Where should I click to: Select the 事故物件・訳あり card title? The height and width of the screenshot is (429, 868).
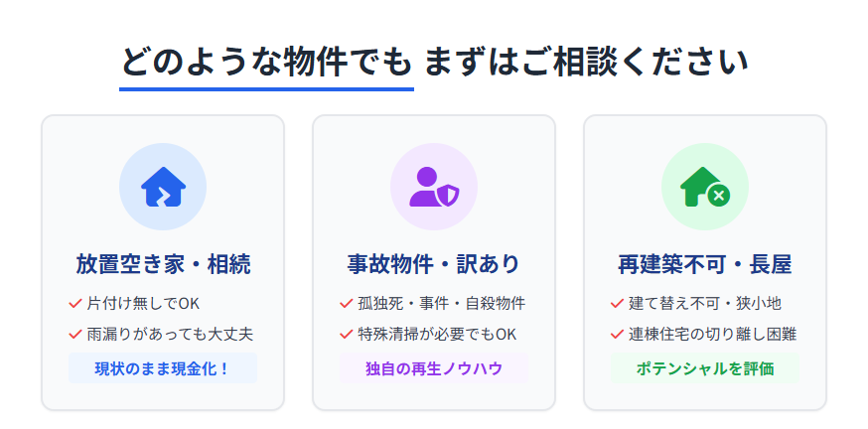(x=434, y=264)
